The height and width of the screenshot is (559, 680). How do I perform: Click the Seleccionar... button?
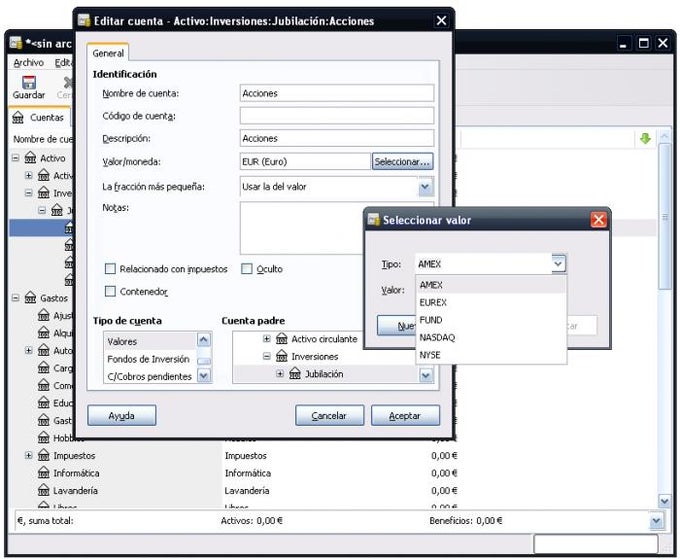pyautogui.click(x=402, y=162)
